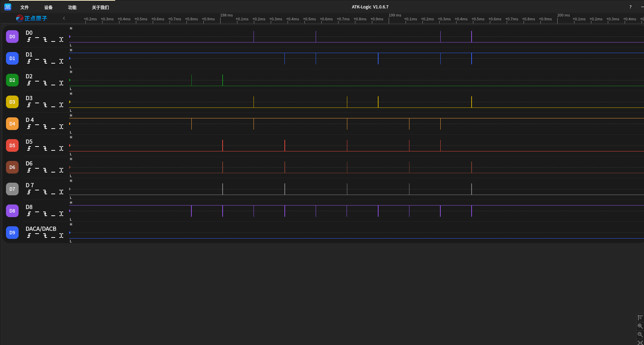Set rising-edge trigger on DACA/DACB channel
644x345 pixels.
pos(29,236)
